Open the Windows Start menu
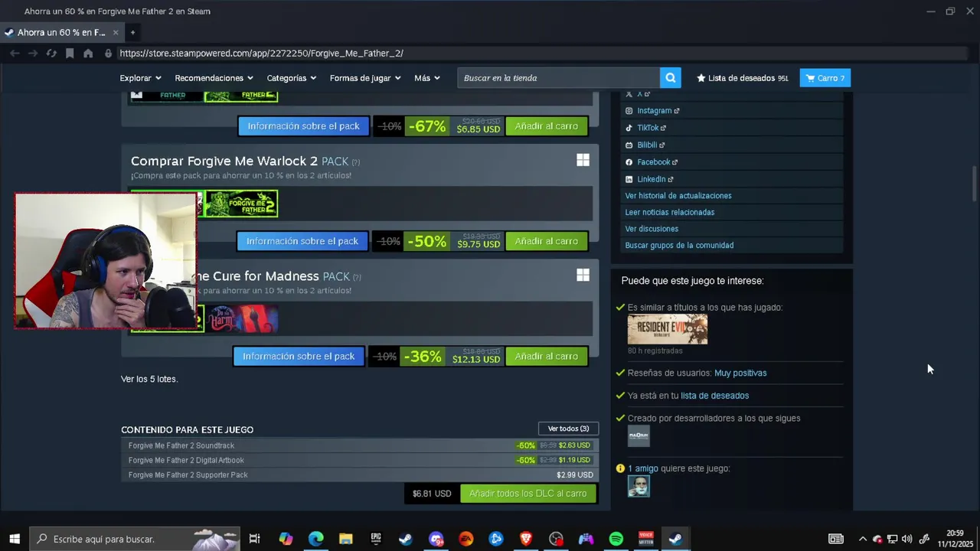980x551 pixels. (x=15, y=539)
